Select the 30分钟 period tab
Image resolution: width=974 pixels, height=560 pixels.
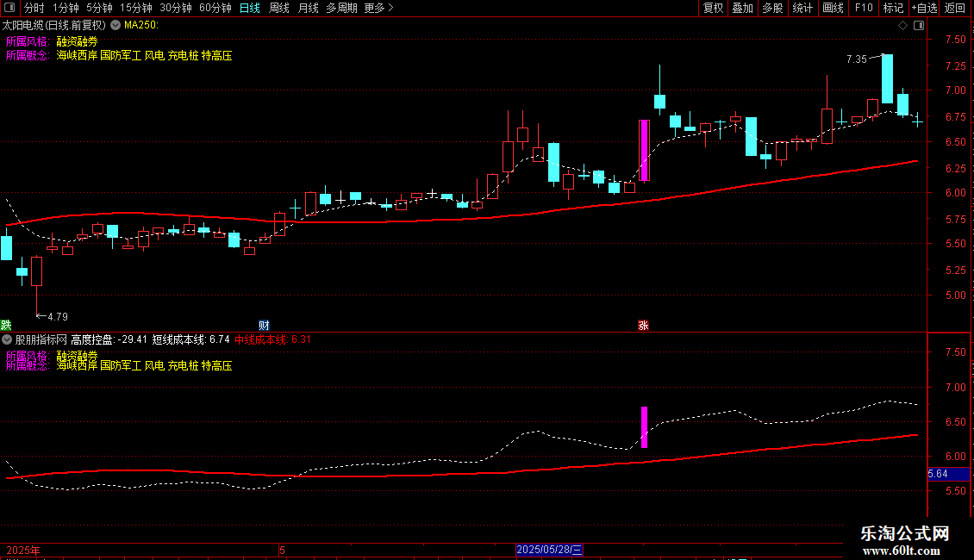click(x=176, y=8)
